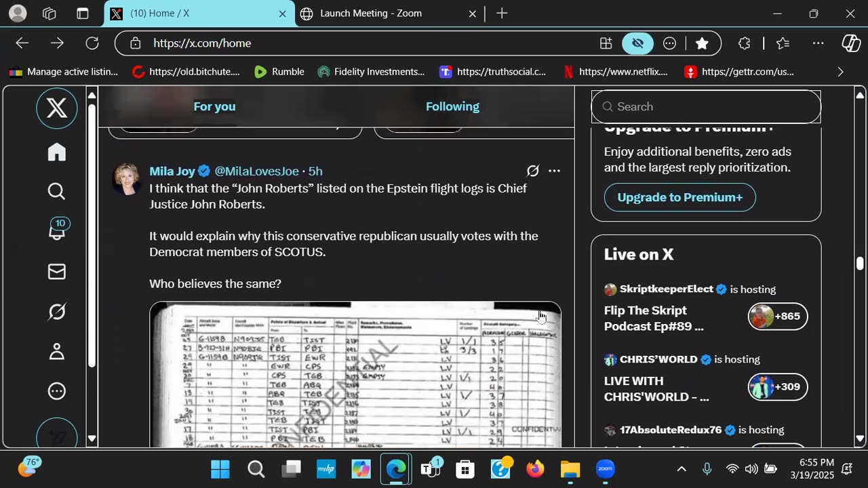Screen dimensions: 868x488
Task: Click site info lock icon in address bar
Action: click(136, 43)
